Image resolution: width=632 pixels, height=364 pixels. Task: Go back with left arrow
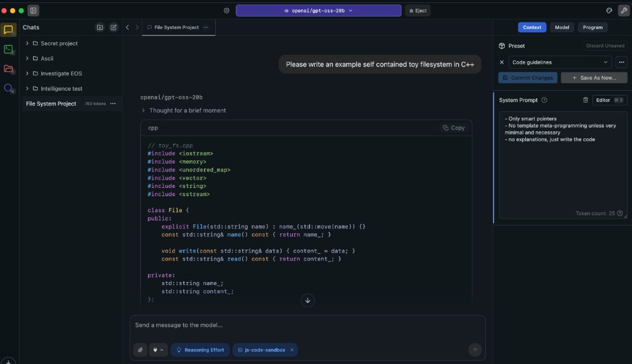[x=127, y=27]
